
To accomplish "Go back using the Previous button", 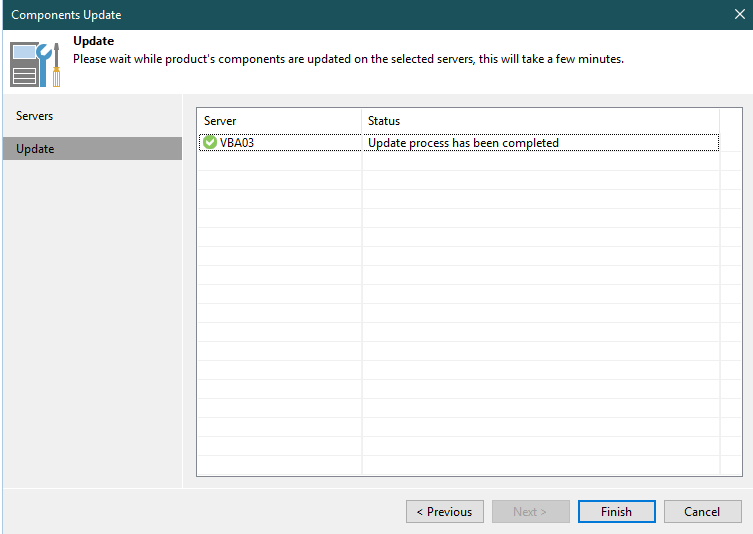I will click(445, 512).
